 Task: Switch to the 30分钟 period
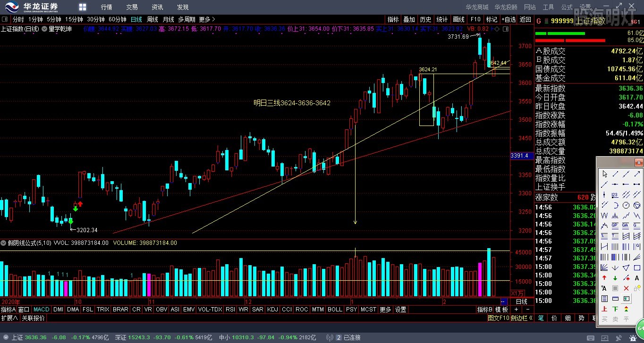coord(96,19)
